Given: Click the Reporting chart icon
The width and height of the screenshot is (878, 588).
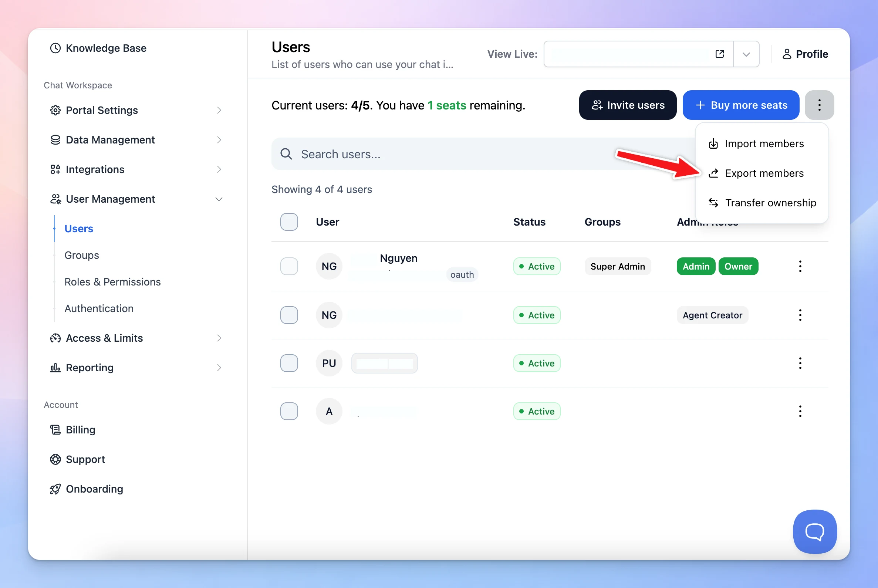Looking at the screenshot, I should tap(55, 368).
